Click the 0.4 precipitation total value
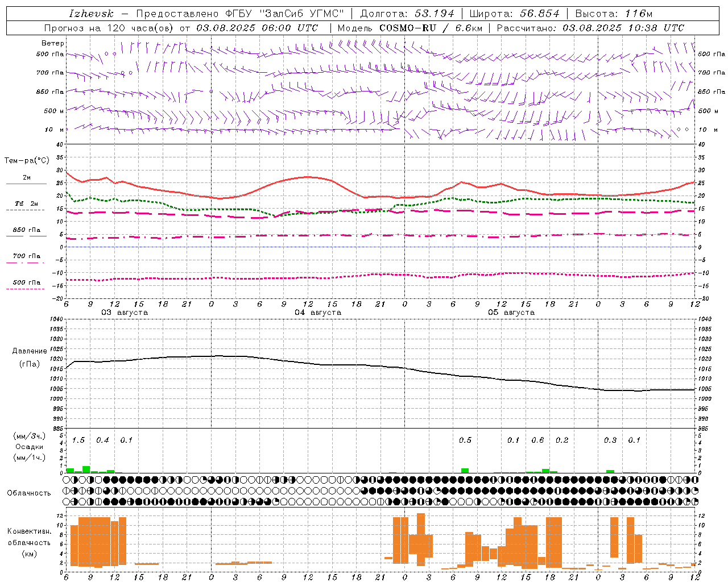Image resolution: width=728 pixels, height=582 pixels. tap(102, 440)
